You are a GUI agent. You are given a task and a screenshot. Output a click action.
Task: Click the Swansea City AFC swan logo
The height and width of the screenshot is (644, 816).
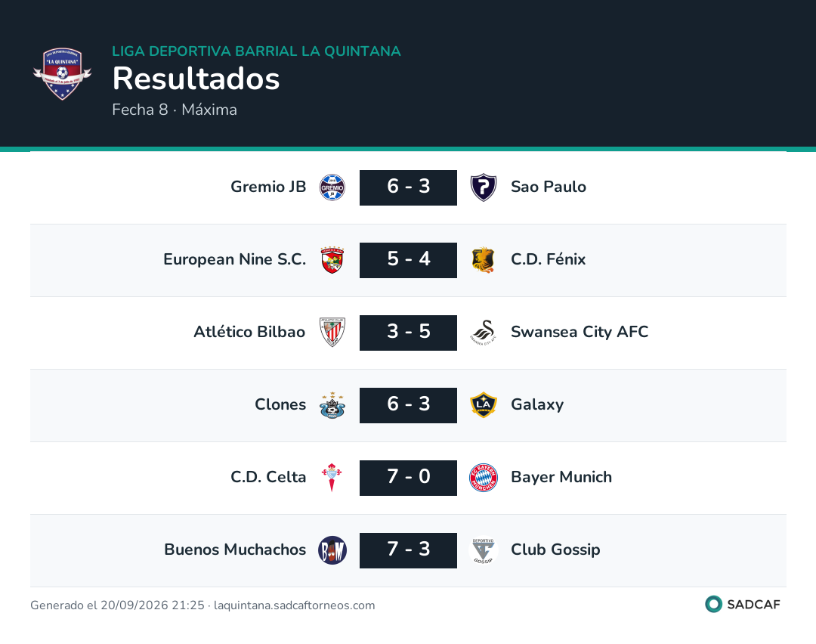coord(484,332)
